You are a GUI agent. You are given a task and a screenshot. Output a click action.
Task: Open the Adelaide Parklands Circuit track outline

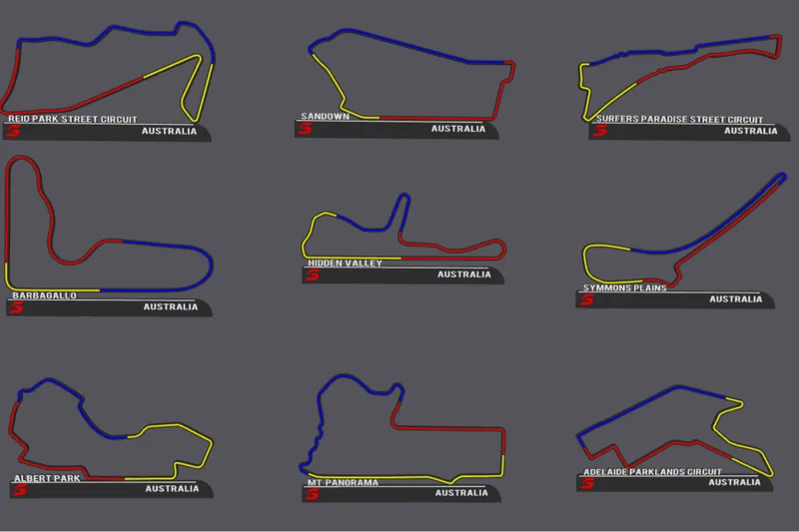click(675, 431)
